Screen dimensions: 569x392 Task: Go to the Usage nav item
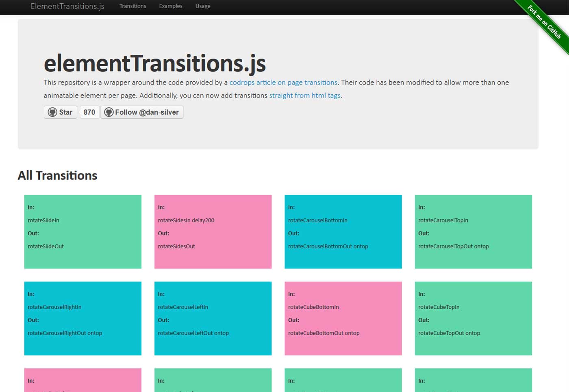coord(203,6)
